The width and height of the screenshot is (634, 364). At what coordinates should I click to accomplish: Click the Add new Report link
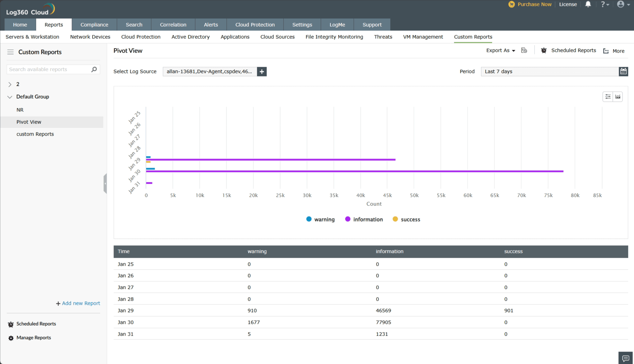coord(81,303)
